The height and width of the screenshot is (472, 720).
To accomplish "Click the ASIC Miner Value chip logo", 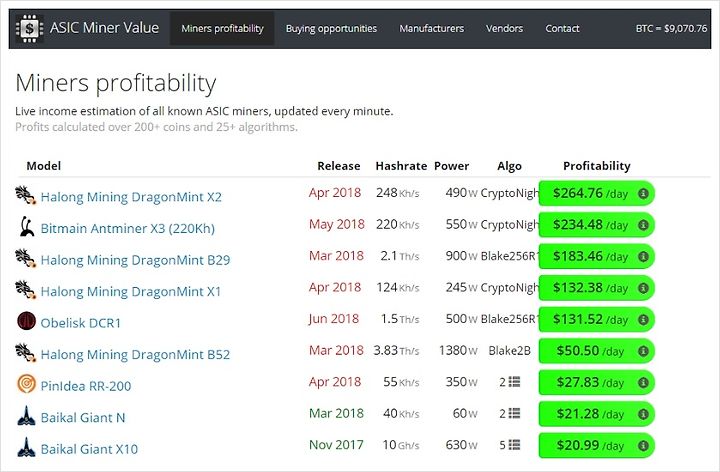I will point(29,28).
